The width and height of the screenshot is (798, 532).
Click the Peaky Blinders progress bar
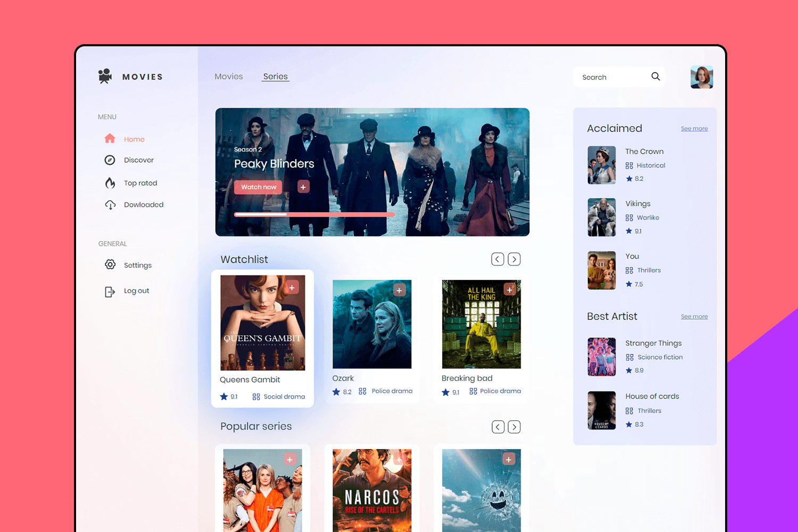(314, 214)
